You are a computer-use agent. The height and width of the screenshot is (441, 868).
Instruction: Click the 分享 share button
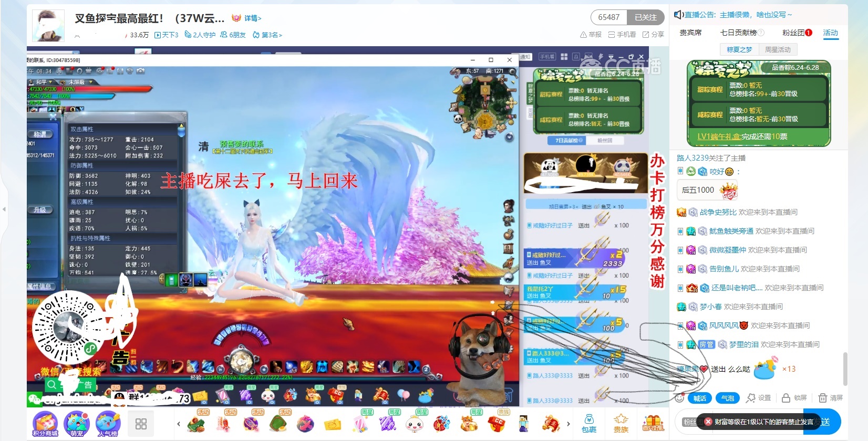click(653, 34)
